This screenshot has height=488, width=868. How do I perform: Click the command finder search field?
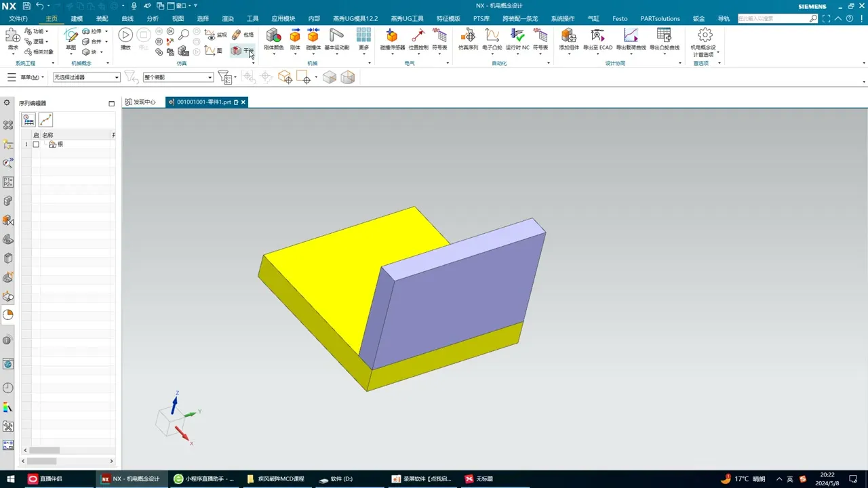tap(773, 18)
